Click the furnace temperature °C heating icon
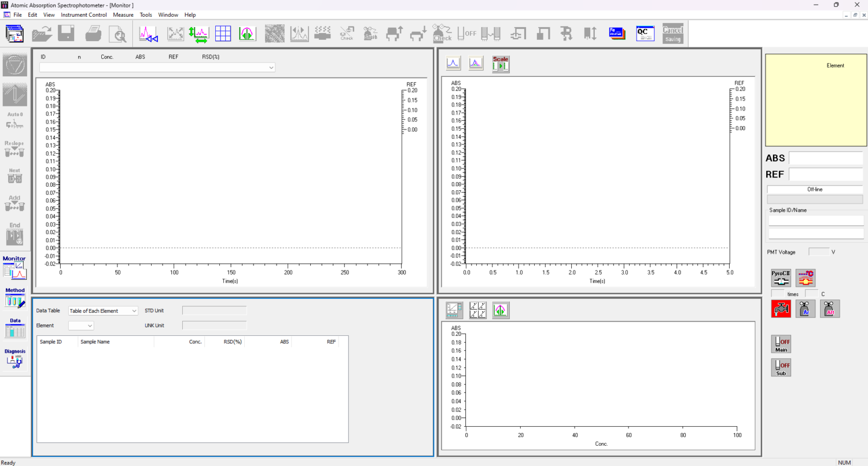The width and height of the screenshot is (868, 466). click(805, 278)
